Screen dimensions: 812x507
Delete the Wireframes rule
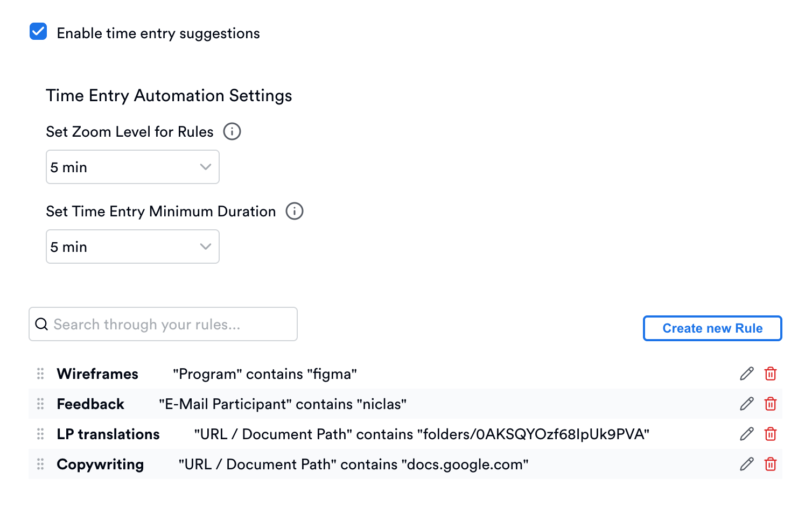(x=771, y=374)
